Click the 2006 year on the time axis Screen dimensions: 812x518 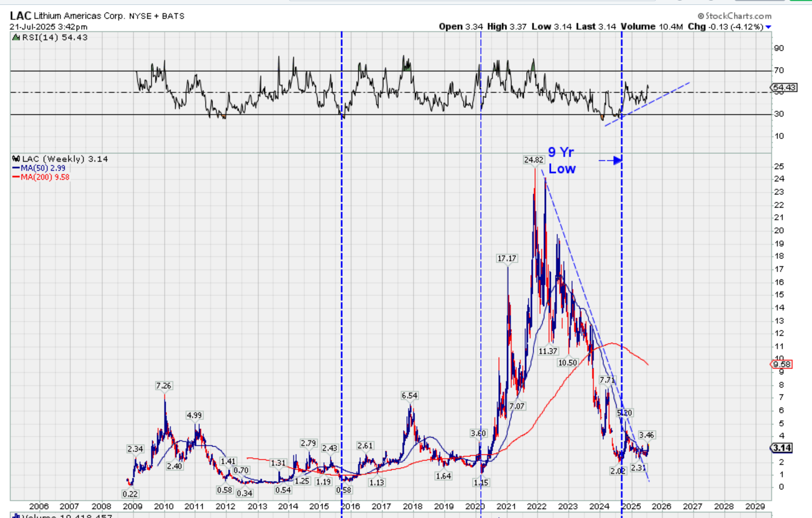point(39,507)
